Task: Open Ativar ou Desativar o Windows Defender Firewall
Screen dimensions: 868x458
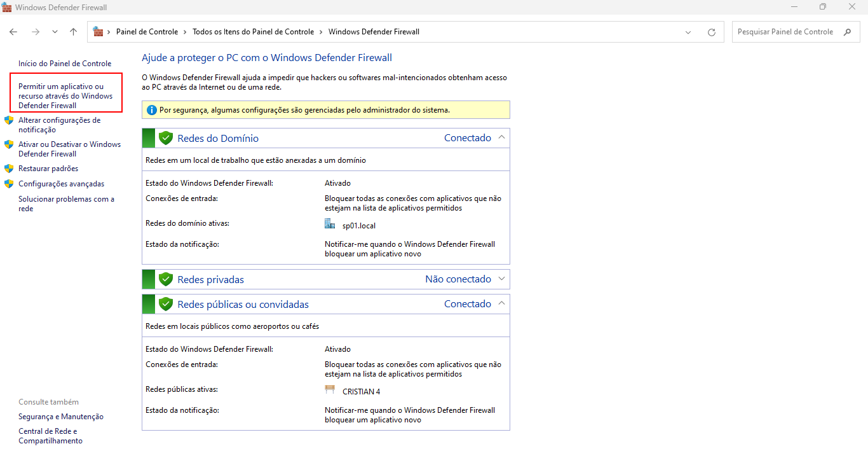Action: 69,149
